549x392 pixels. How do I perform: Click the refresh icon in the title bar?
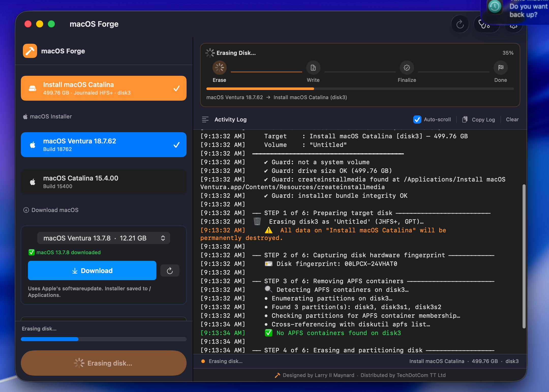[460, 24]
